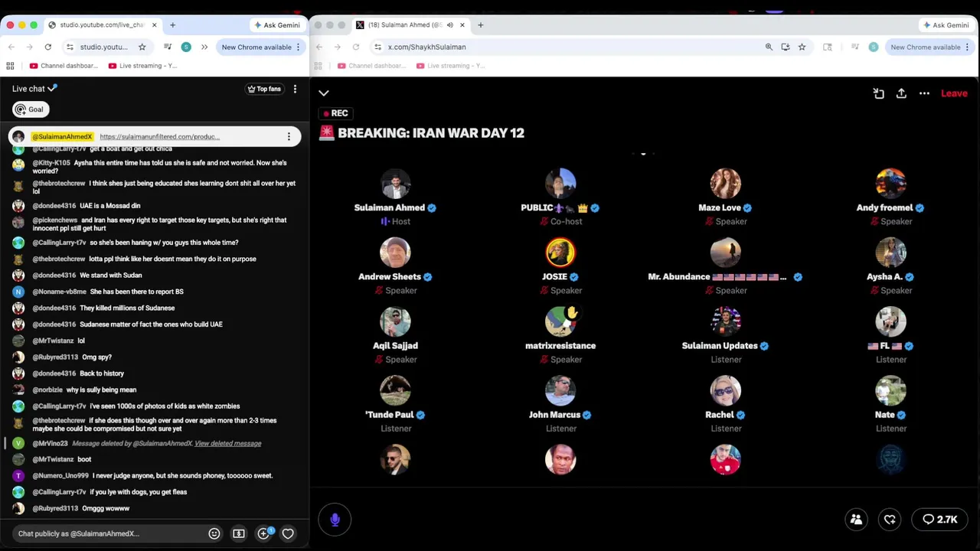Dock the Space with the minimize icon
Viewport: 980px width, 551px height.
tap(879, 93)
